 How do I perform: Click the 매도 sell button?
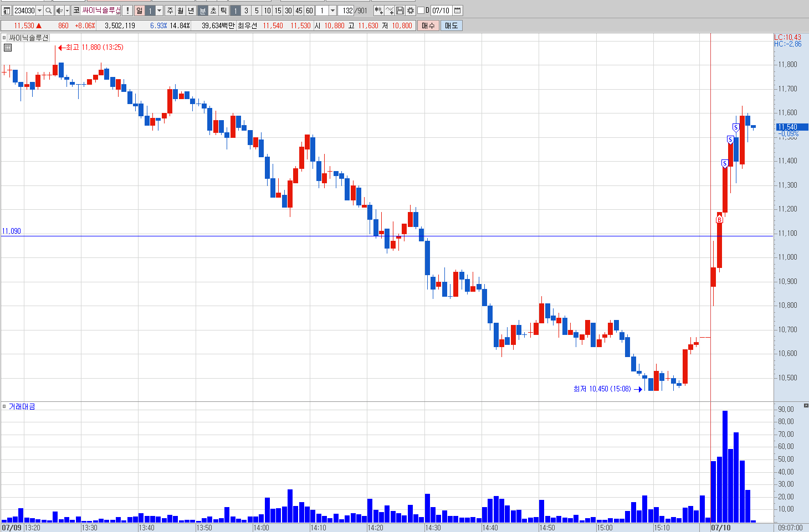coord(452,25)
